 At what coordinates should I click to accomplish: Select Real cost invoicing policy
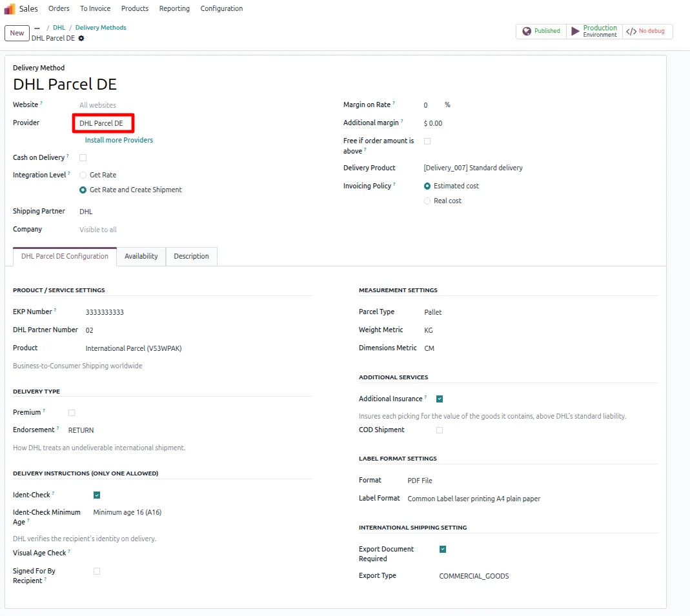(x=427, y=201)
